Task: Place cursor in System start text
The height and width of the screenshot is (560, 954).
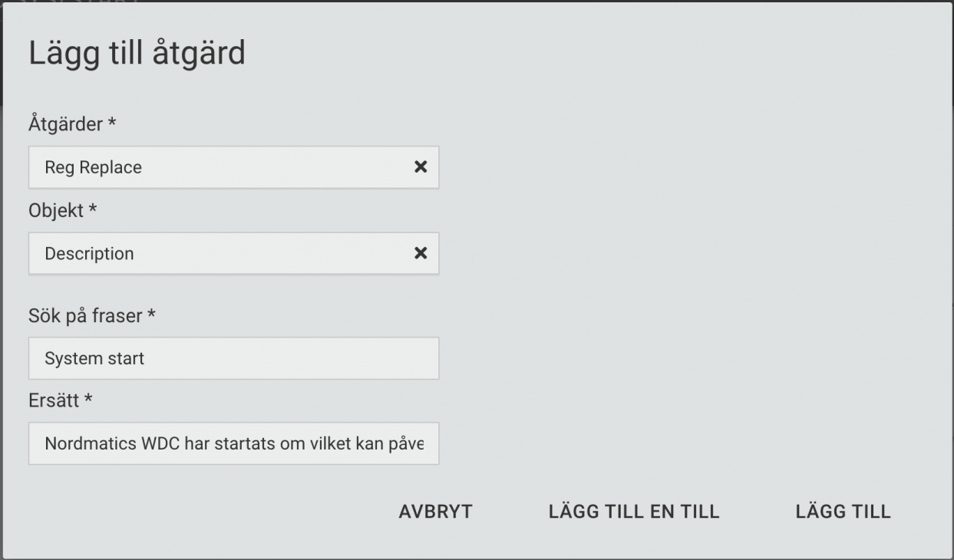Action: click(x=94, y=358)
